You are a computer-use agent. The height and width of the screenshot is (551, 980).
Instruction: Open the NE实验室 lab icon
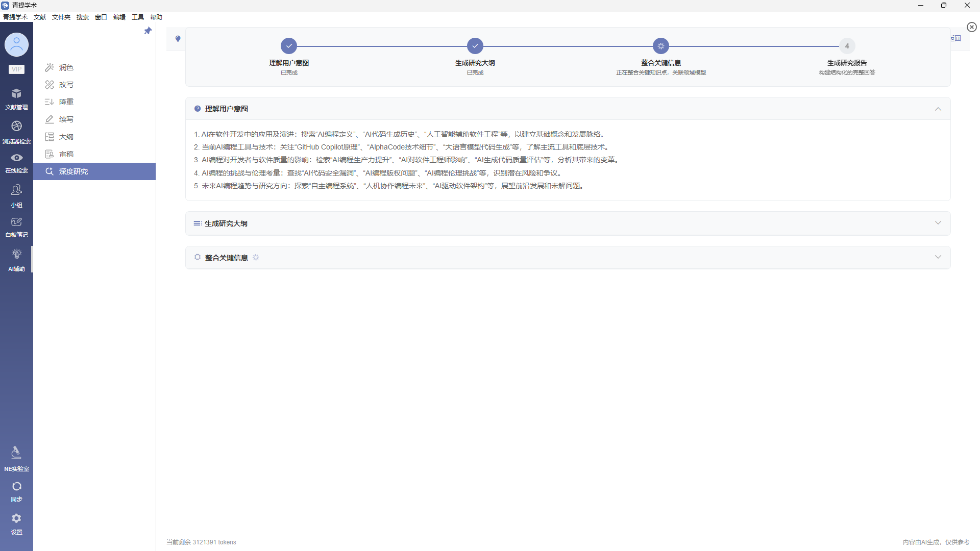point(16,458)
